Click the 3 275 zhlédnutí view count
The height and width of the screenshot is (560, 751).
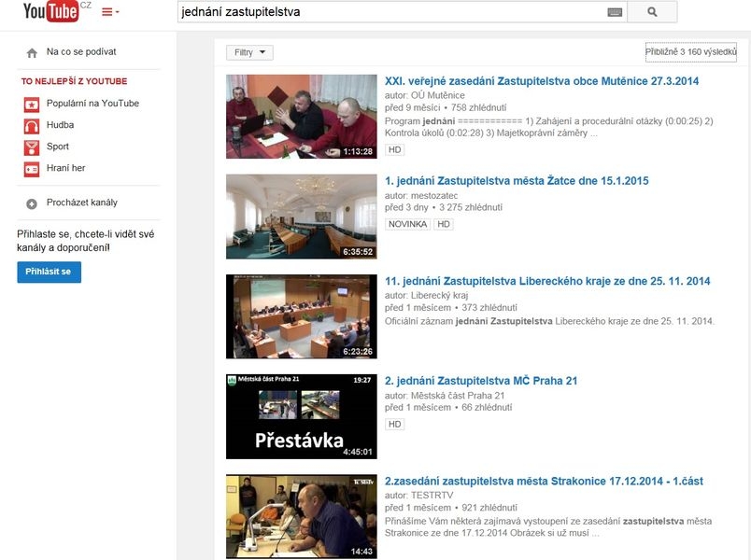tap(471, 207)
